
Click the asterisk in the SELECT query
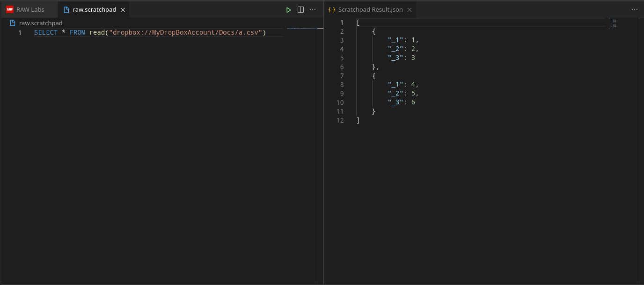click(x=64, y=33)
